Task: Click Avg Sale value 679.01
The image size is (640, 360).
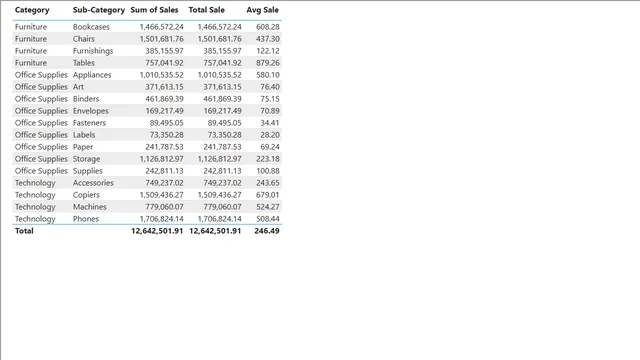Action: (x=268, y=195)
